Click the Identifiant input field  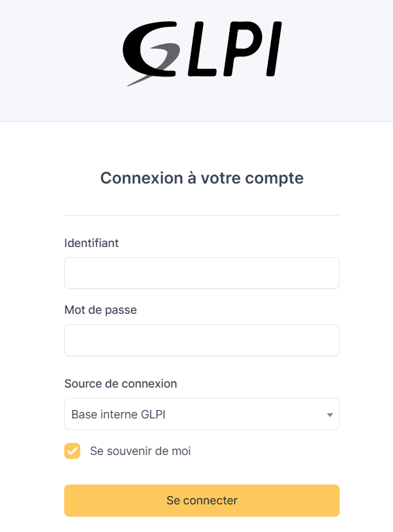point(202,273)
